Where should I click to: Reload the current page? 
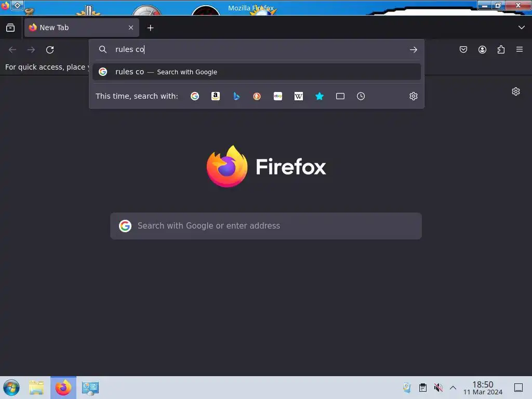point(50,50)
